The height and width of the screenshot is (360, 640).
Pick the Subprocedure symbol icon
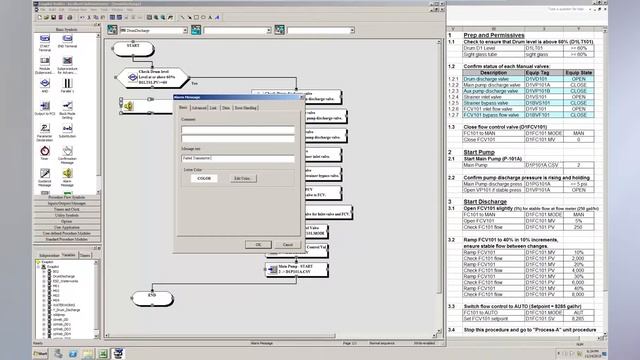coord(67,61)
